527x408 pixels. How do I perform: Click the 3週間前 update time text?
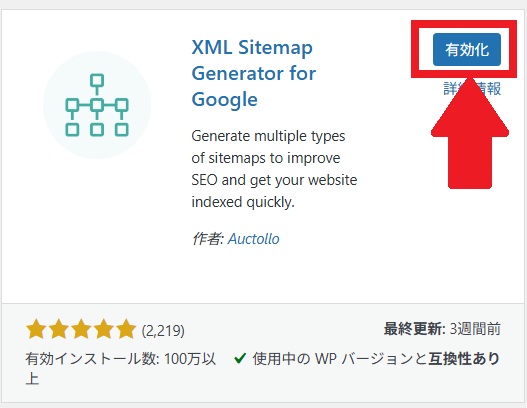(475, 329)
